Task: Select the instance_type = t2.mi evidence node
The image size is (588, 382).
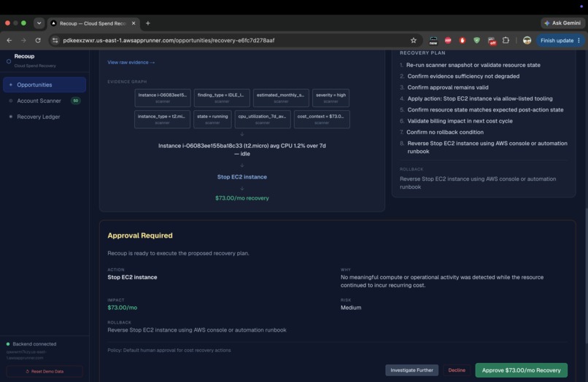Action: [162, 120]
